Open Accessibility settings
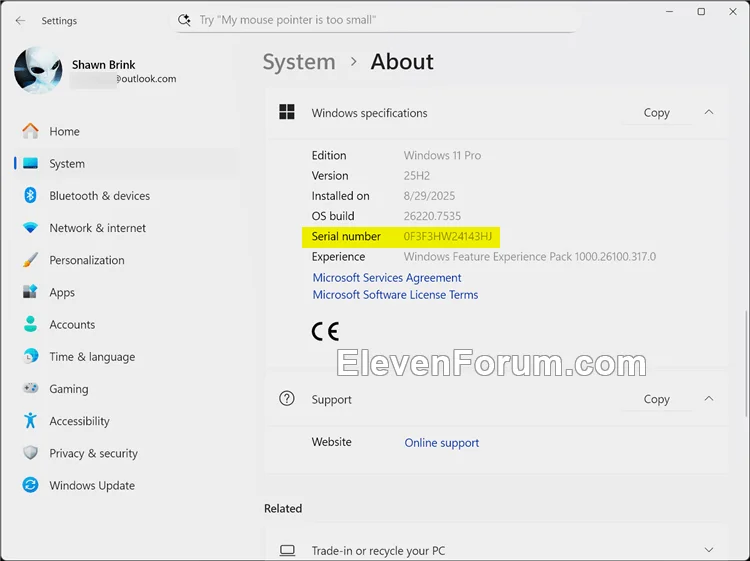This screenshot has height=561, width=750. pos(125,421)
